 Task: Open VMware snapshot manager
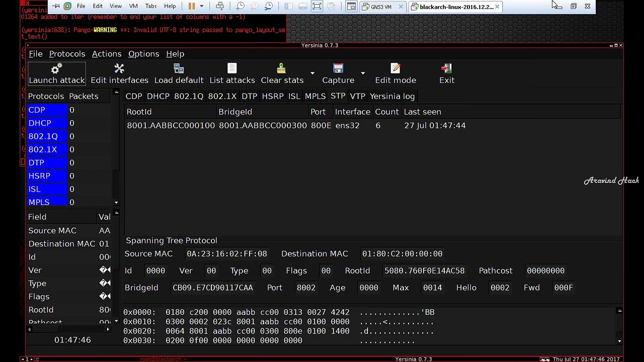tap(269, 6)
